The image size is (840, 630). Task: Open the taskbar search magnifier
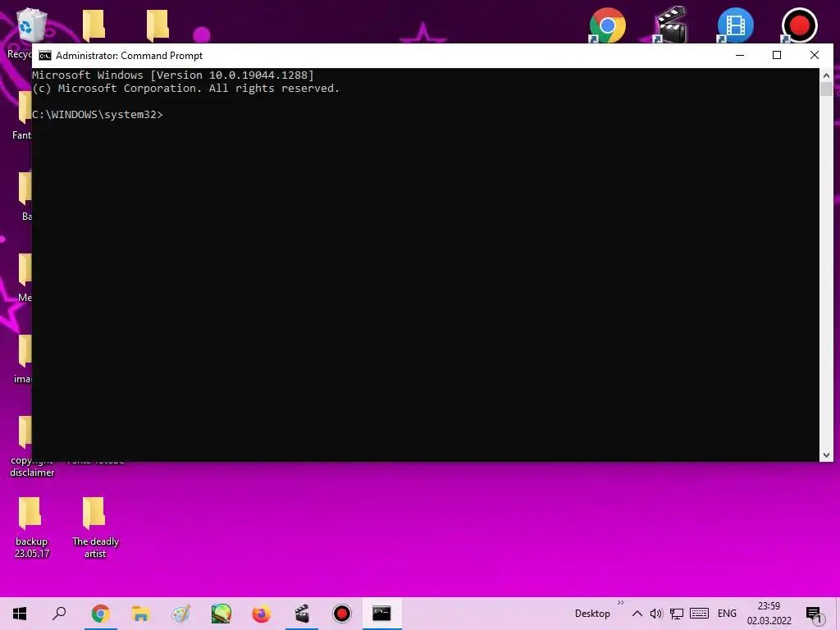pyautogui.click(x=59, y=614)
